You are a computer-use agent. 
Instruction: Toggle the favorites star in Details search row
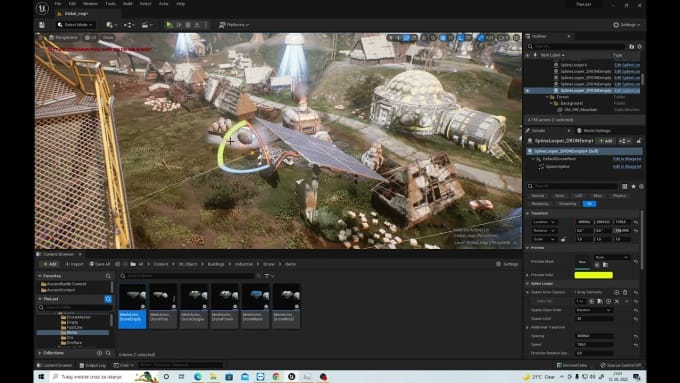click(x=633, y=186)
